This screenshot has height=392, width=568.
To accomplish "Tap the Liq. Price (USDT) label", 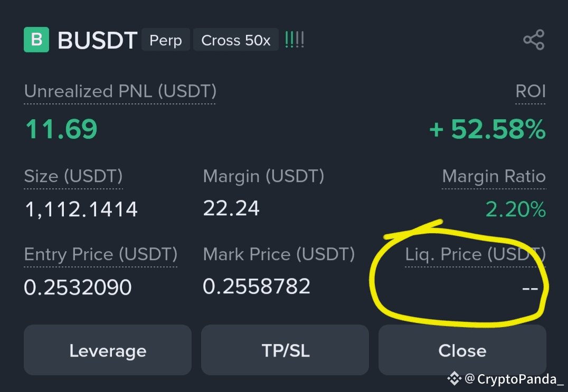I will [x=475, y=254].
